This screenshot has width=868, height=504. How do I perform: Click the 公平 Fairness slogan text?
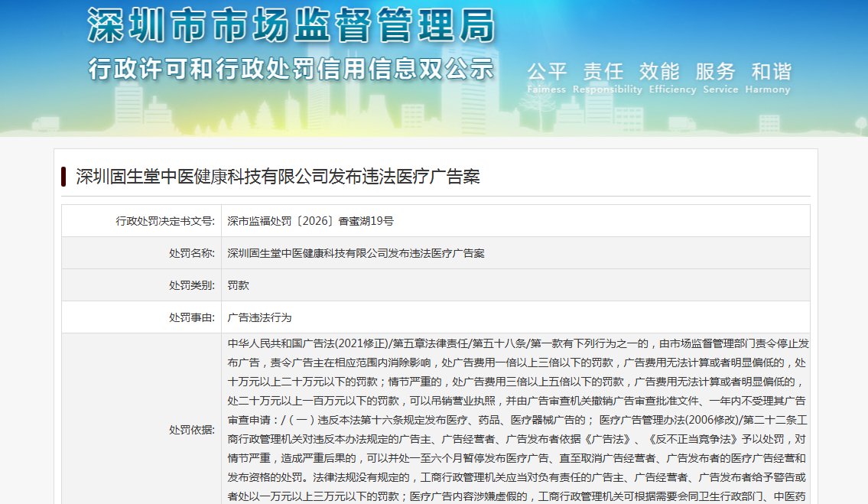(546, 78)
